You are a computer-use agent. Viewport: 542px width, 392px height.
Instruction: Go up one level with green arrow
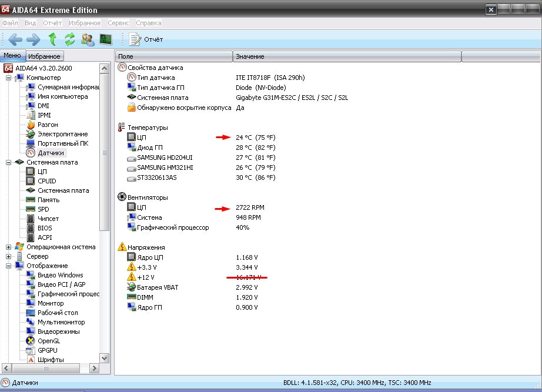click(52, 39)
